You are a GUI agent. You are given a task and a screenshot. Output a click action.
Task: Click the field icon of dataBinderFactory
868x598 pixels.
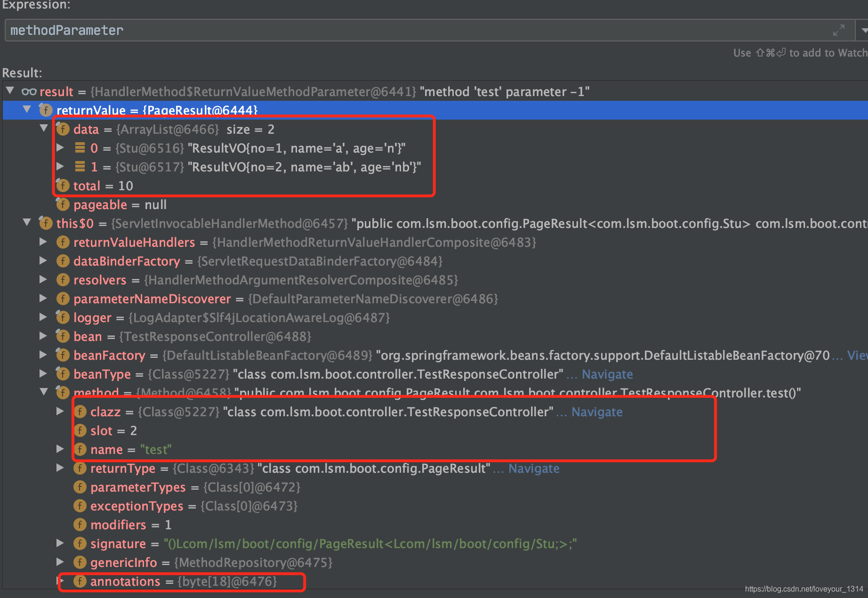[63, 261]
